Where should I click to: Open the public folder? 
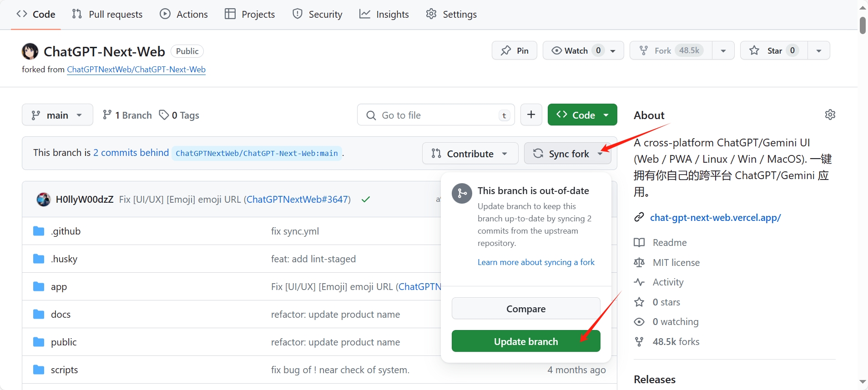click(x=64, y=342)
